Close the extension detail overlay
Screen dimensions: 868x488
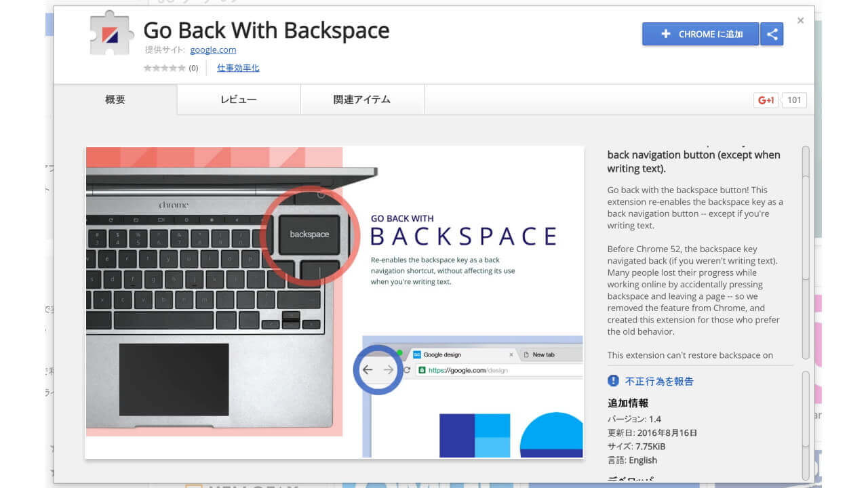click(x=800, y=20)
